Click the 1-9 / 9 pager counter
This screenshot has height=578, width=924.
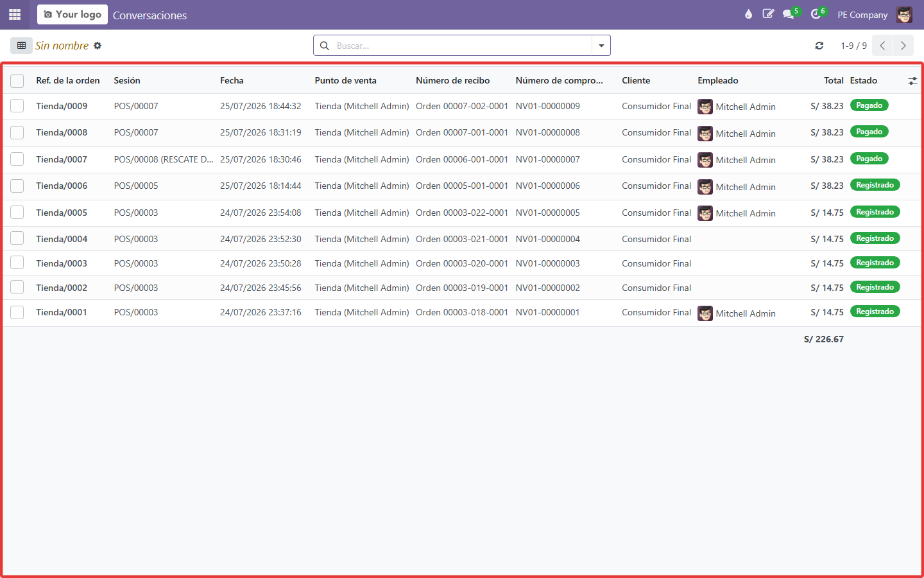coord(853,46)
